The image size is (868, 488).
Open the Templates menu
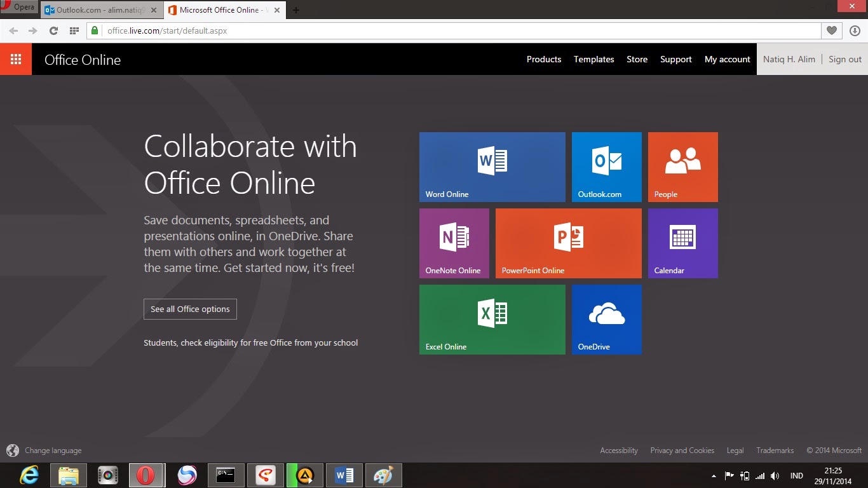point(594,59)
